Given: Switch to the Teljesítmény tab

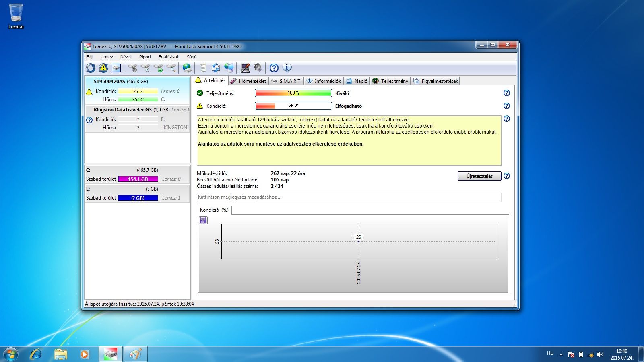Looking at the screenshot, I should click(x=390, y=81).
